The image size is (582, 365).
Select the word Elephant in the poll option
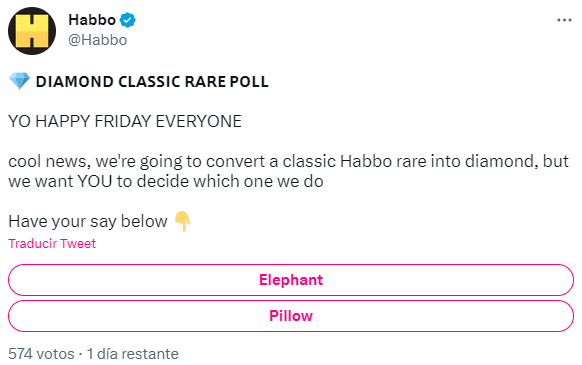point(291,280)
